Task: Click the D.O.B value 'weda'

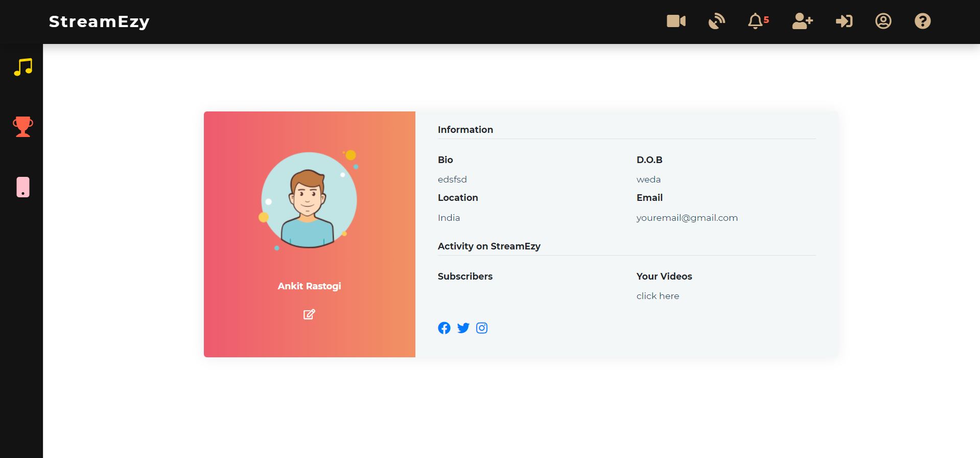Action: pos(648,179)
